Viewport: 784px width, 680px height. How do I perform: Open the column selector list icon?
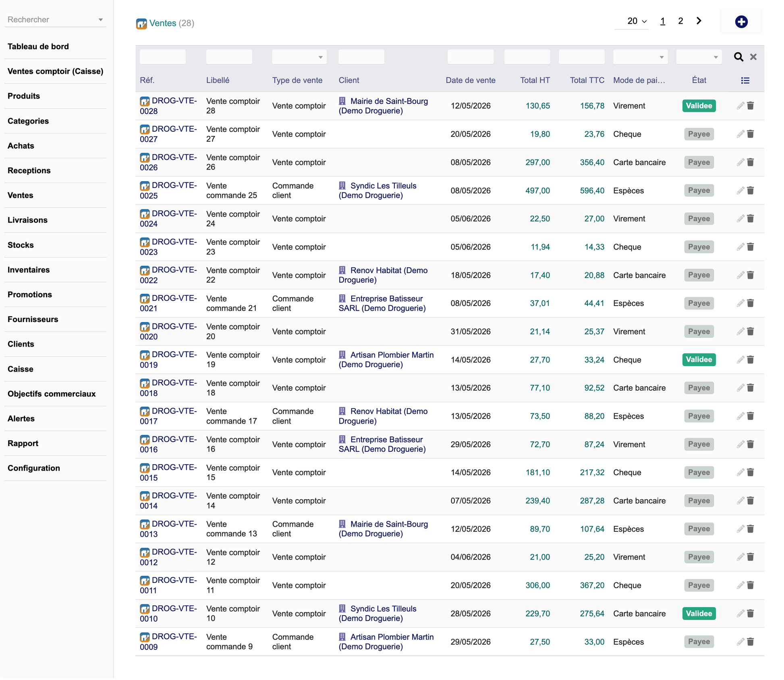[745, 81]
